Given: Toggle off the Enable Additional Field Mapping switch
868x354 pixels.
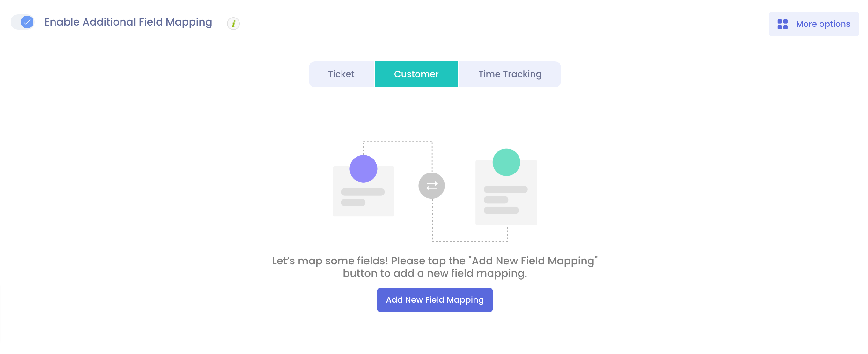Looking at the screenshot, I should 22,22.
